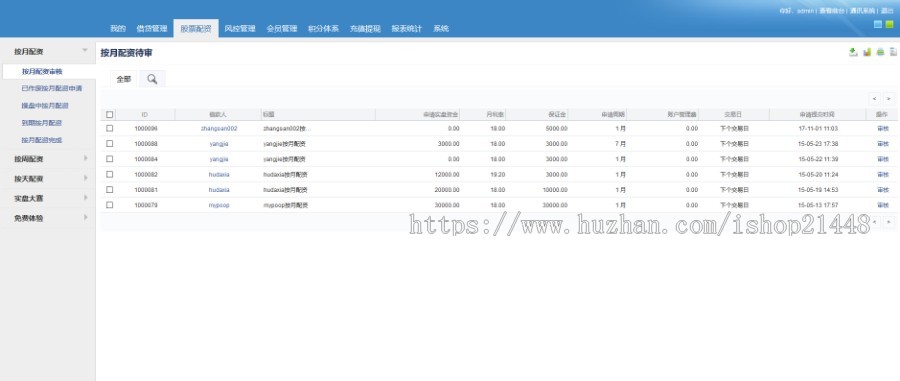Open the 风控管理 top menu

click(239, 28)
